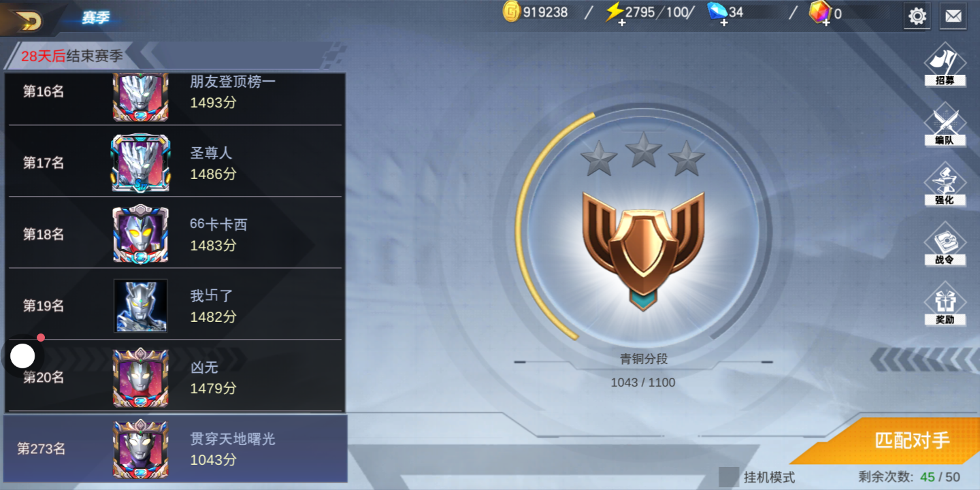The width and height of the screenshot is (980, 490).
Task: Open 66卡卡西 avatar in leaderboard
Action: (x=140, y=234)
